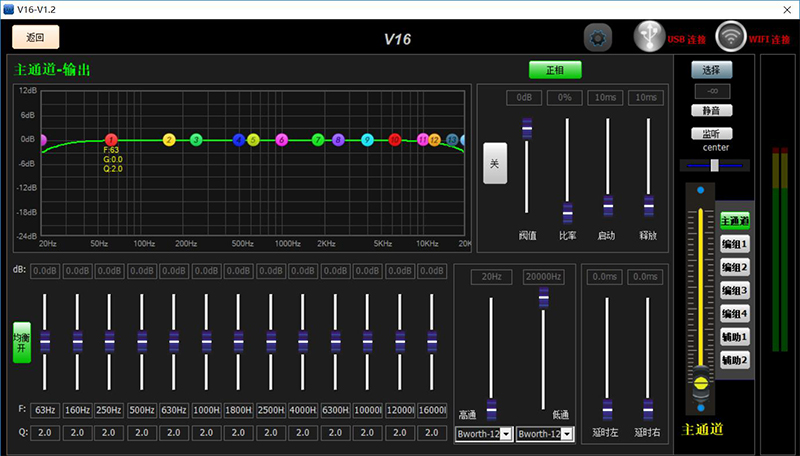800x456 pixels.
Task: Select cyan EQ node 9 on graph
Action: tap(367, 140)
